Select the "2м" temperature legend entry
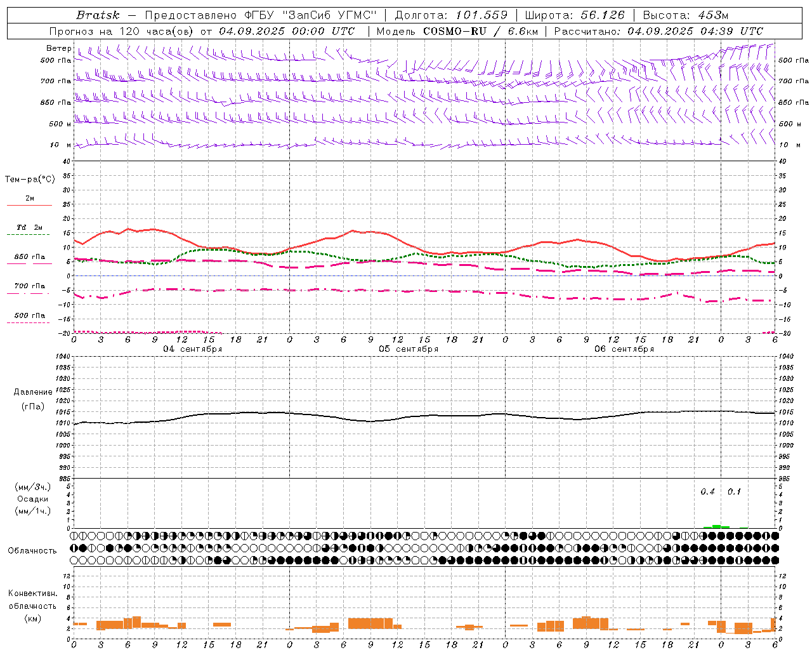This screenshot has width=812, height=650. click(x=30, y=198)
